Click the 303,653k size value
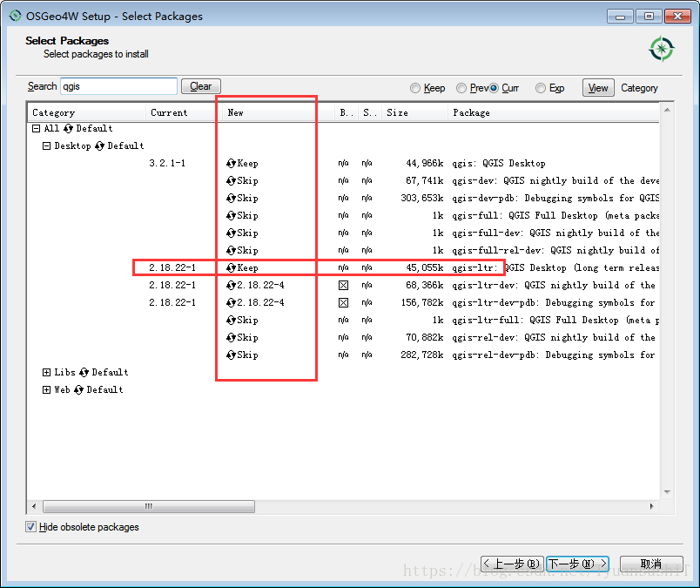Viewport: 700px width, 588px height. pos(422,199)
